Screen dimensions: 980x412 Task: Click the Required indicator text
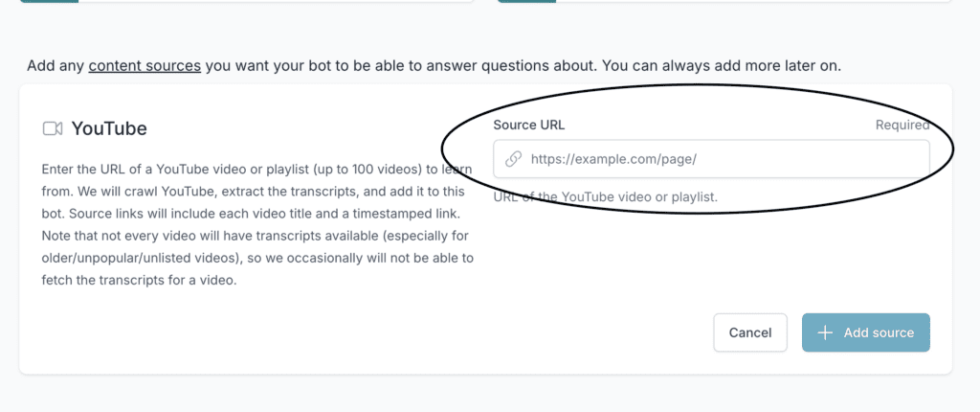point(902,125)
